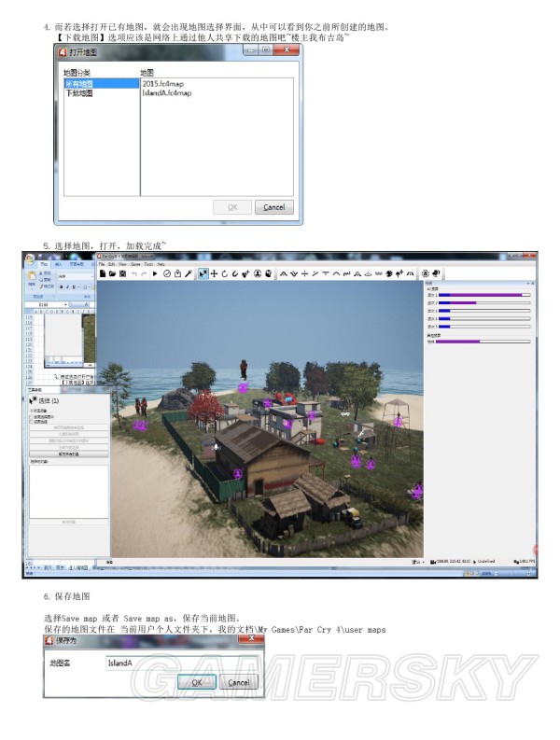Click the New map icon in editor toolbar

click(x=103, y=273)
